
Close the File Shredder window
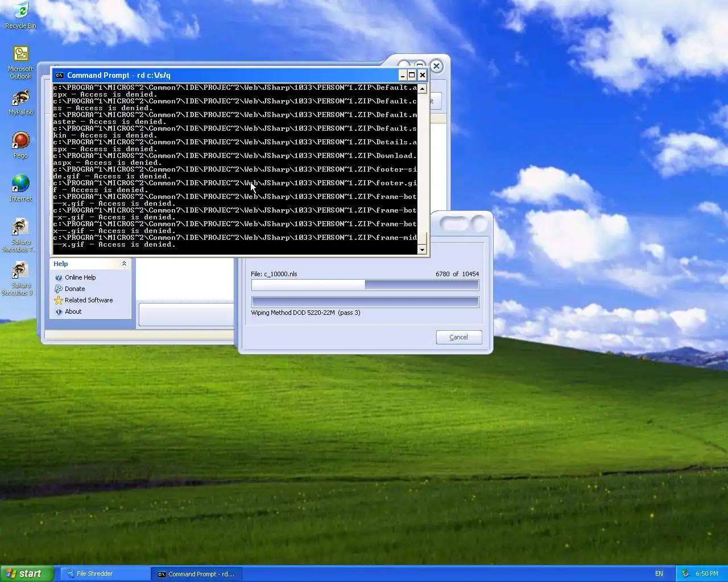pyautogui.click(x=436, y=66)
